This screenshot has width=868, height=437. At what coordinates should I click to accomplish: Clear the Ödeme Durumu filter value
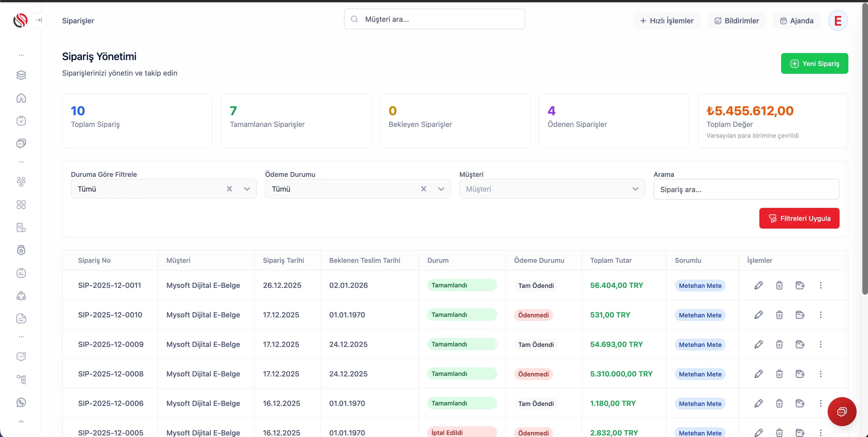coord(424,189)
